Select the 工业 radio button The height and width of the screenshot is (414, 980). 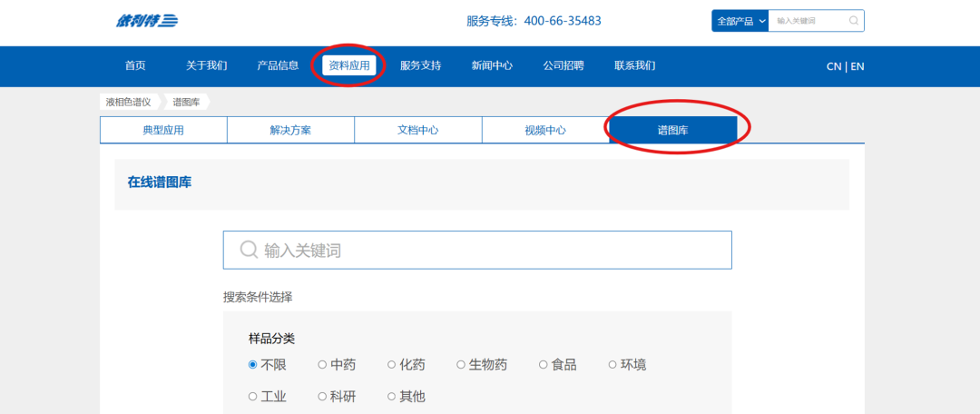252,397
